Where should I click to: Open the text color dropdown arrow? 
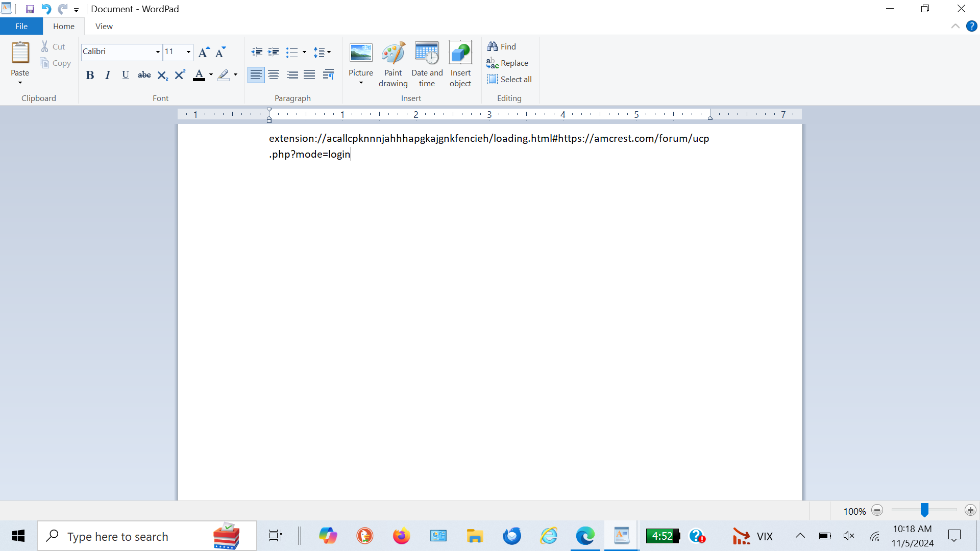coord(211,76)
